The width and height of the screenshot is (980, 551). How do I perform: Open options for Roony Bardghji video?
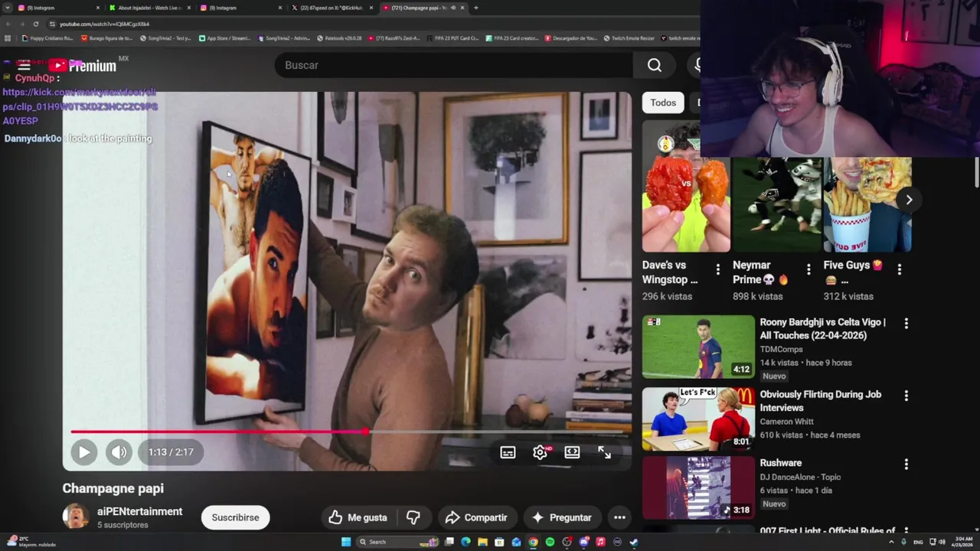pos(906,324)
